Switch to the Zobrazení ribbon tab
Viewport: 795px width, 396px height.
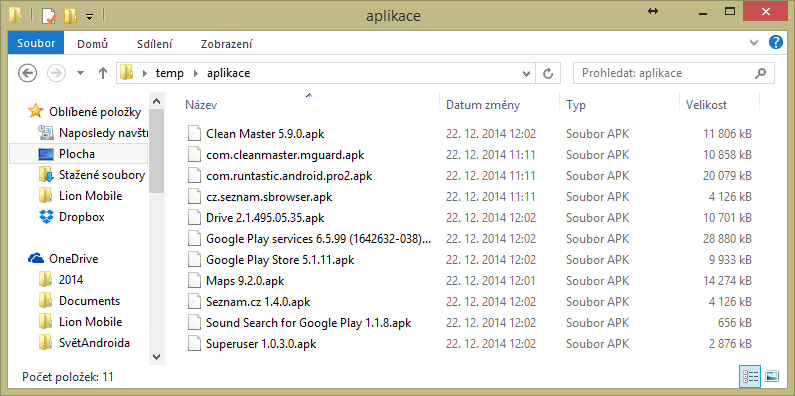tap(227, 44)
